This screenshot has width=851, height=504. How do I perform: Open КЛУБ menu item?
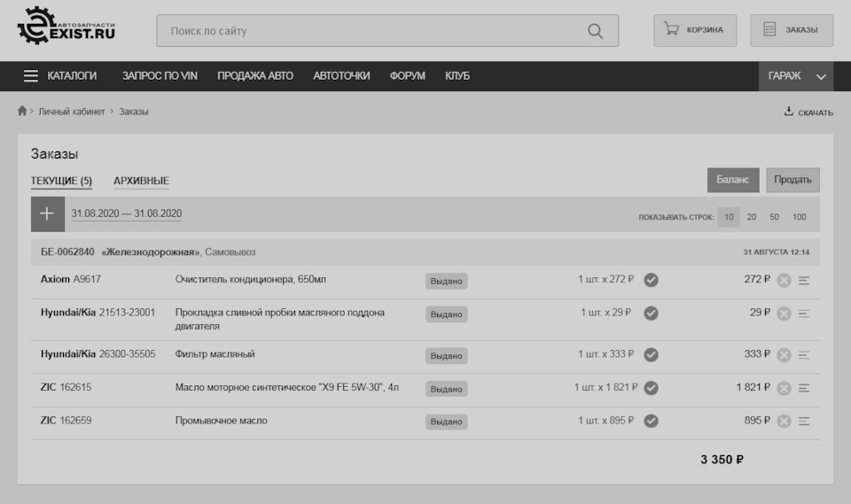click(x=457, y=76)
